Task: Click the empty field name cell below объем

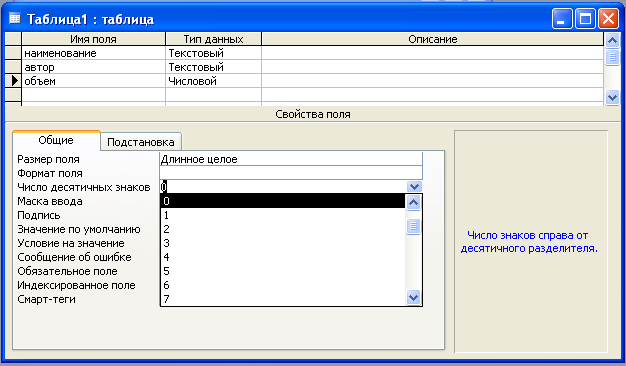Action: coord(93,95)
